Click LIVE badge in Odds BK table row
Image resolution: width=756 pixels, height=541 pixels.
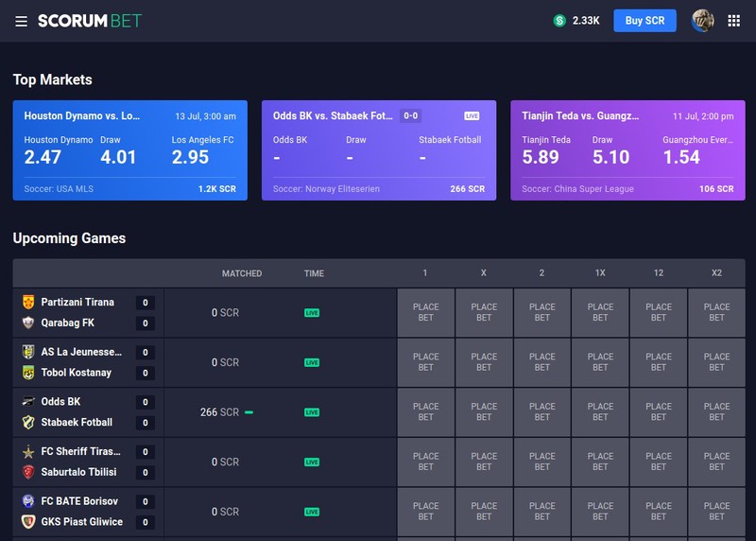pyautogui.click(x=312, y=412)
